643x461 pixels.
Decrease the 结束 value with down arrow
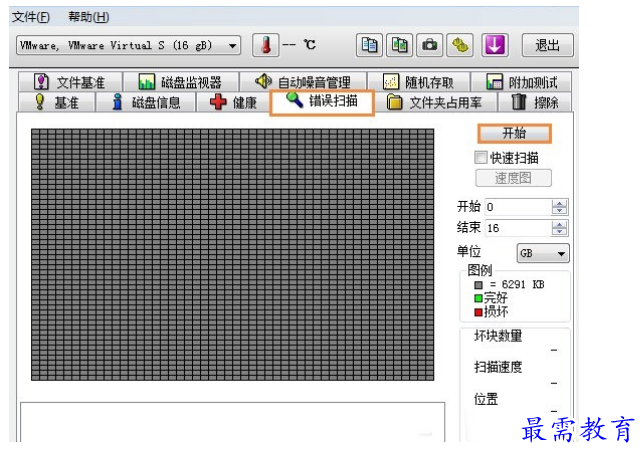(x=560, y=232)
